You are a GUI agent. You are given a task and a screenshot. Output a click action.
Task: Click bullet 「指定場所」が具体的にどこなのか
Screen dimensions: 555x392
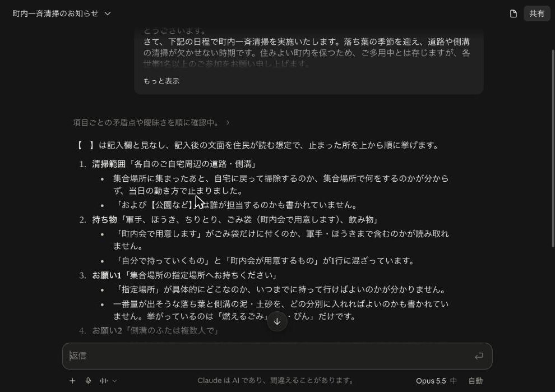pos(280,290)
